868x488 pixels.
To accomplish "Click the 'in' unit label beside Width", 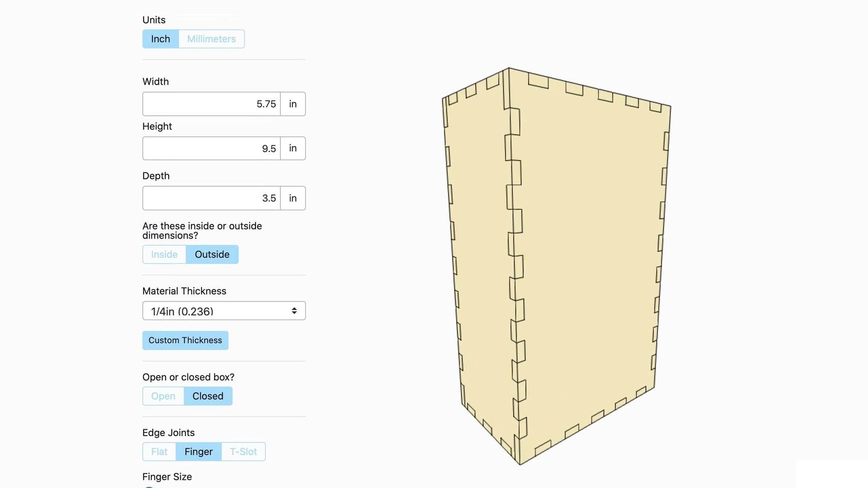I will tap(293, 104).
